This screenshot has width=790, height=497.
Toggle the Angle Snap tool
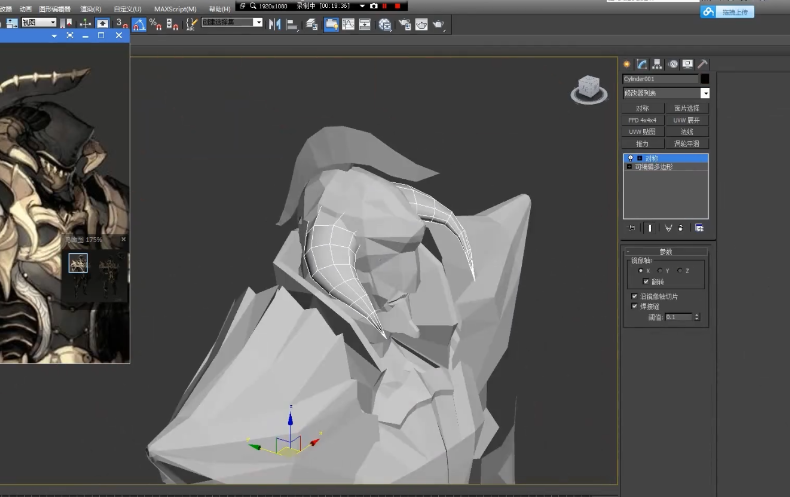tap(139, 24)
